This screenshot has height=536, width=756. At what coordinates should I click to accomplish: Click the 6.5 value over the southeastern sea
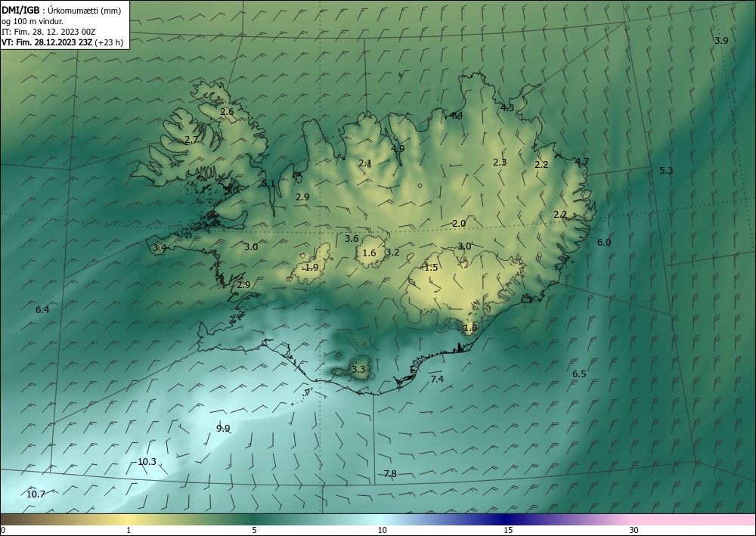point(579,374)
